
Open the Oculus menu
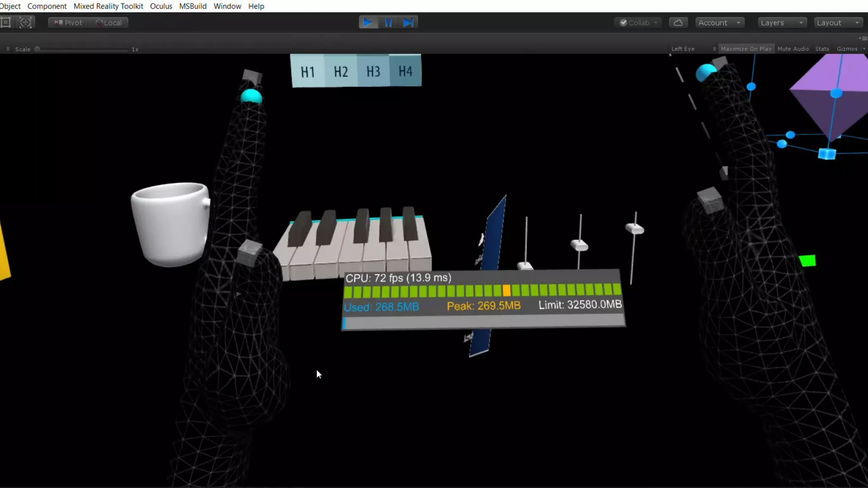click(x=161, y=6)
